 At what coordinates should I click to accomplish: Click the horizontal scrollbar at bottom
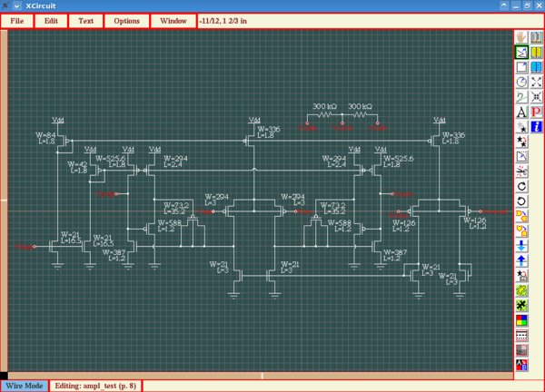click(x=262, y=375)
